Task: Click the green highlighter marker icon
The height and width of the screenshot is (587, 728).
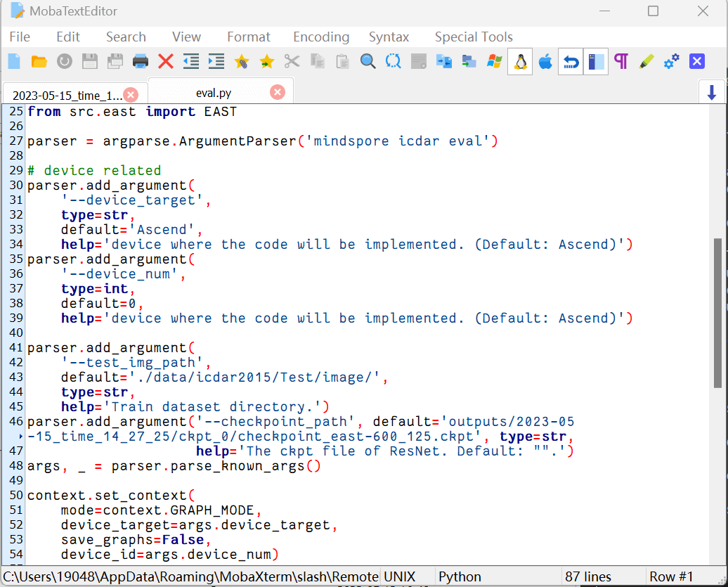Action: click(646, 61)
